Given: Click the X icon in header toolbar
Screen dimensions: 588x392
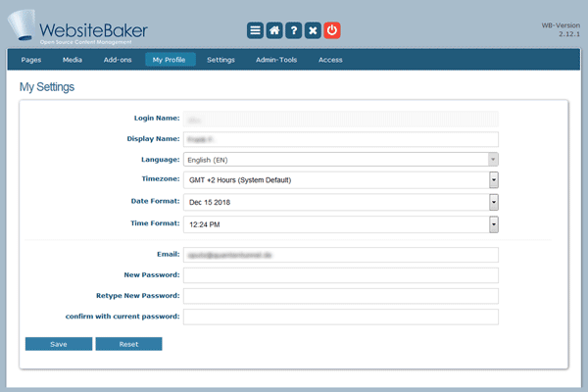Looking at the screenshot, I should [314, 30].
